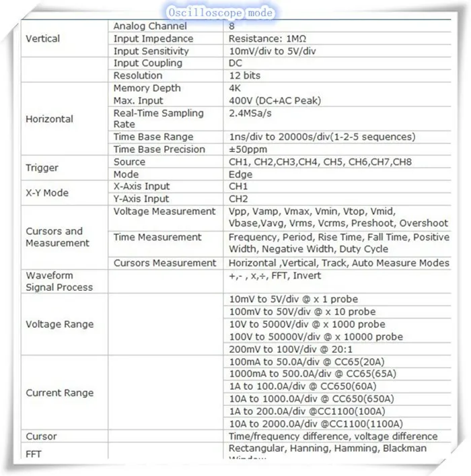Select the trigger "Mode" label
Viewport: 471px width, 476px height.
(x=126, y=174)
